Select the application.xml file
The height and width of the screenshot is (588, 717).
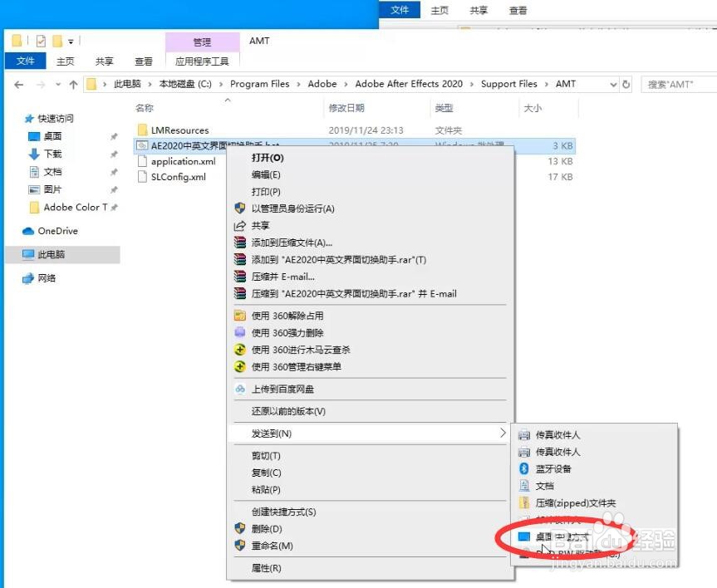[183, 161]
